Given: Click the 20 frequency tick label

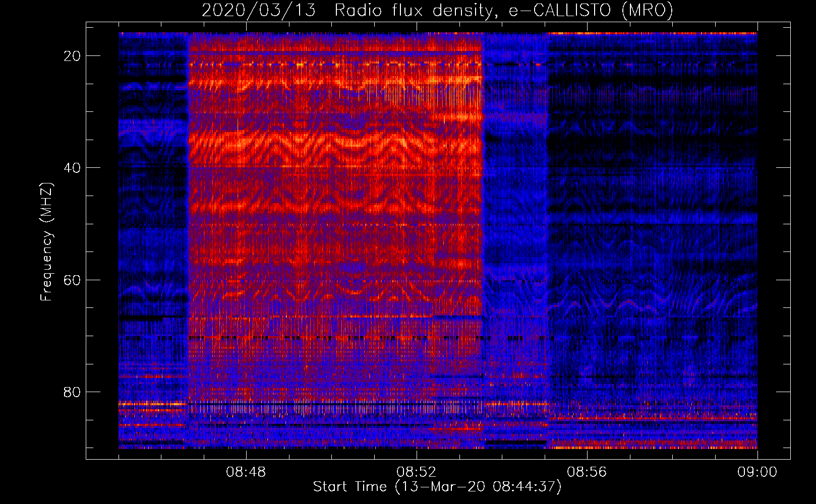Looking at the screenshot, I should pos(73,56).
